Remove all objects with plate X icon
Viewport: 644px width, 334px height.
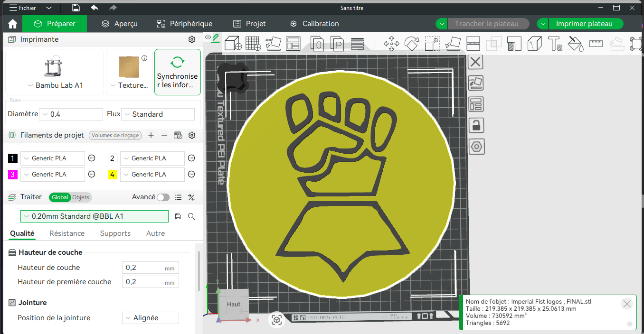coord(475,62)
